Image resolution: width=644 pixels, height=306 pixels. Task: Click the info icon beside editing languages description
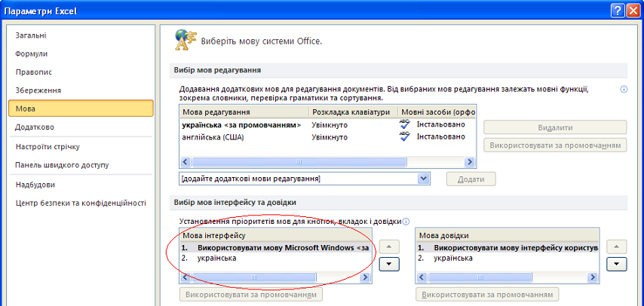[624, 89]
